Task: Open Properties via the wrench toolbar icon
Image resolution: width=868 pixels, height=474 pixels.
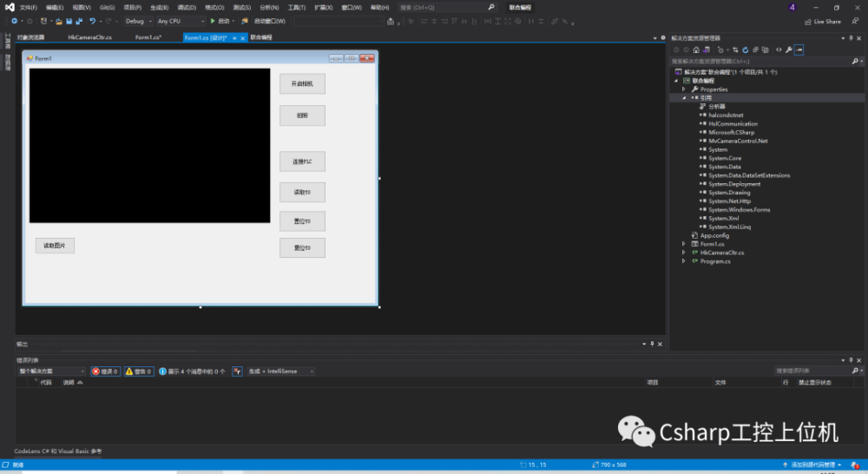Action: pyautogui.click(x=788, y=49)
